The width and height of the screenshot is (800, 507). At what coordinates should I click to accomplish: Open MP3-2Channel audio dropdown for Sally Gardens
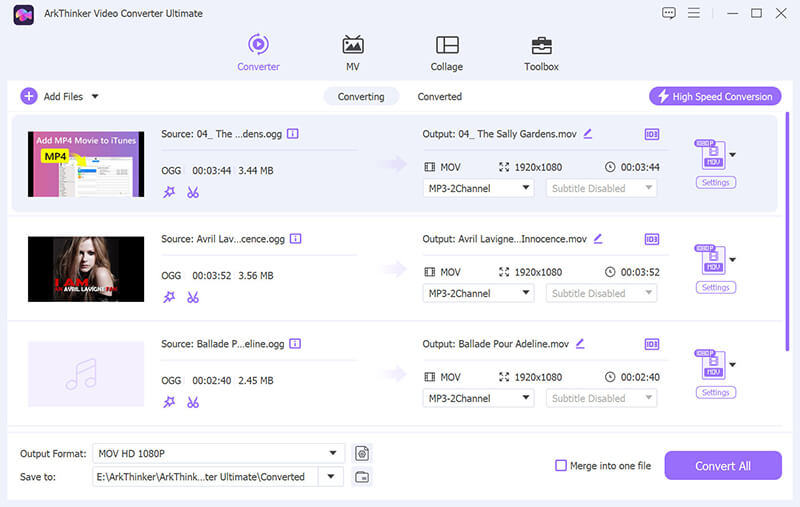coord(478,188)
